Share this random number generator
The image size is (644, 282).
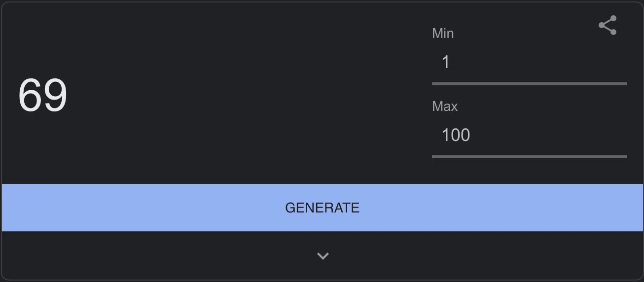608,26
